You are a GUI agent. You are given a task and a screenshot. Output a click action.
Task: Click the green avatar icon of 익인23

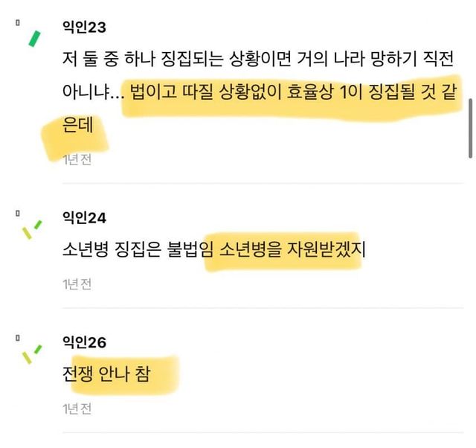(x=33, y=37)
